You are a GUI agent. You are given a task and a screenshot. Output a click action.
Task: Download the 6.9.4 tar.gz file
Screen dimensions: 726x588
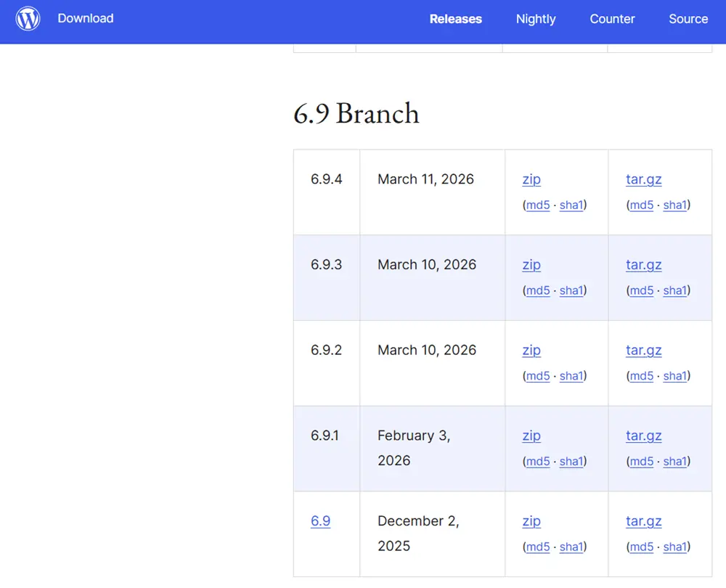[643, 179]
